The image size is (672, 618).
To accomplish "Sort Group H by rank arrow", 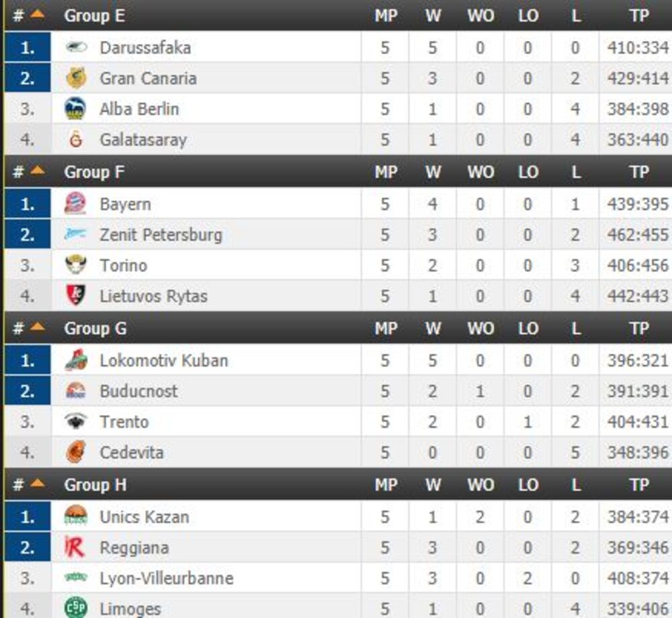I will click(x=37, y=484).
